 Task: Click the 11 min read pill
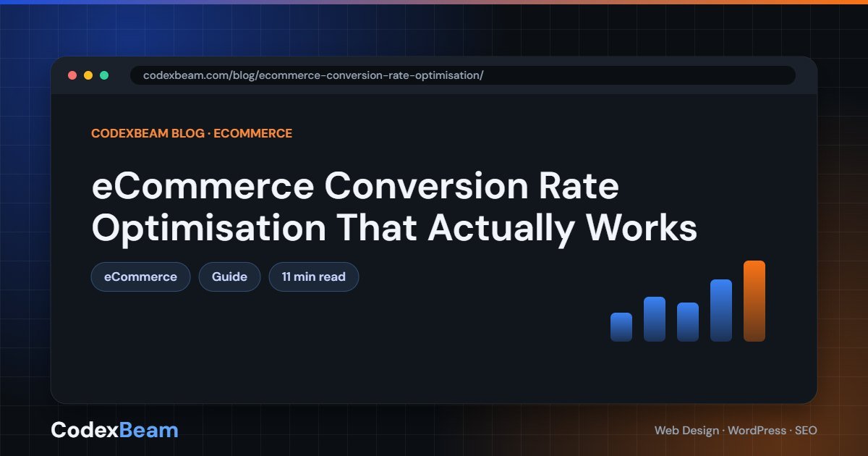coord(314,276)
